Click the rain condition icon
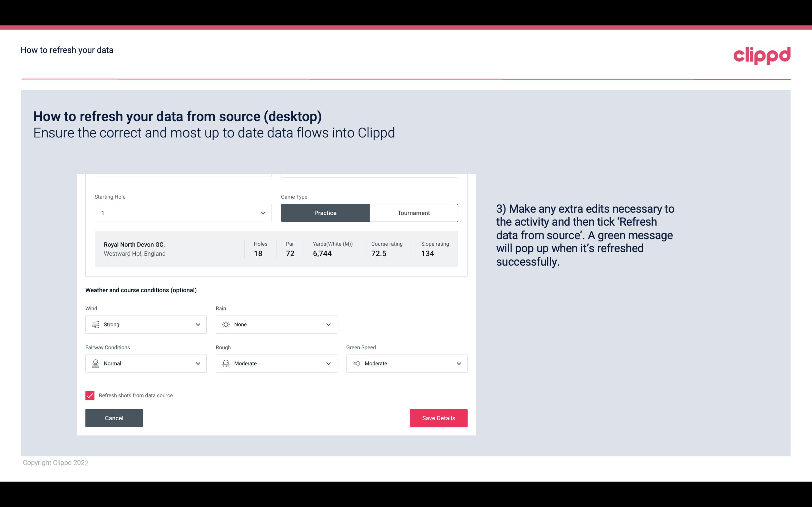The height and width of the screenshot is (507, 812). [225, 324]
